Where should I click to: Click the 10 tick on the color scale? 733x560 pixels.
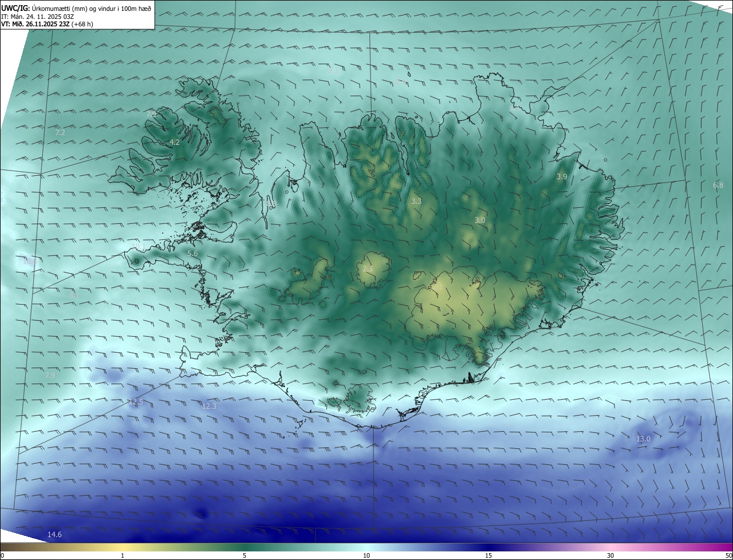pos(366,555)
